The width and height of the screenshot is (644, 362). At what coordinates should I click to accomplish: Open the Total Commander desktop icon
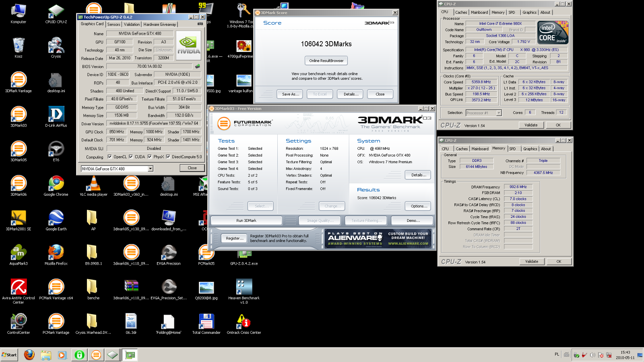point(206,324)
